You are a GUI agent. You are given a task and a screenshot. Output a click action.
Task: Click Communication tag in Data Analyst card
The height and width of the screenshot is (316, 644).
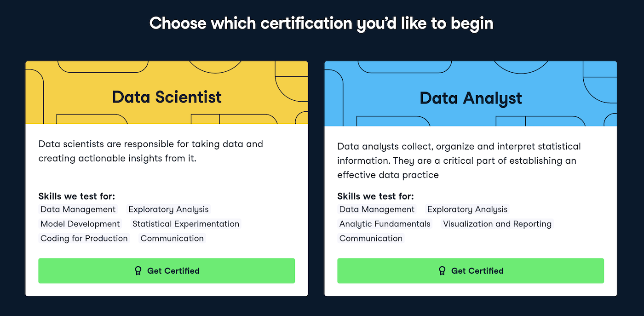click(371, 238)
